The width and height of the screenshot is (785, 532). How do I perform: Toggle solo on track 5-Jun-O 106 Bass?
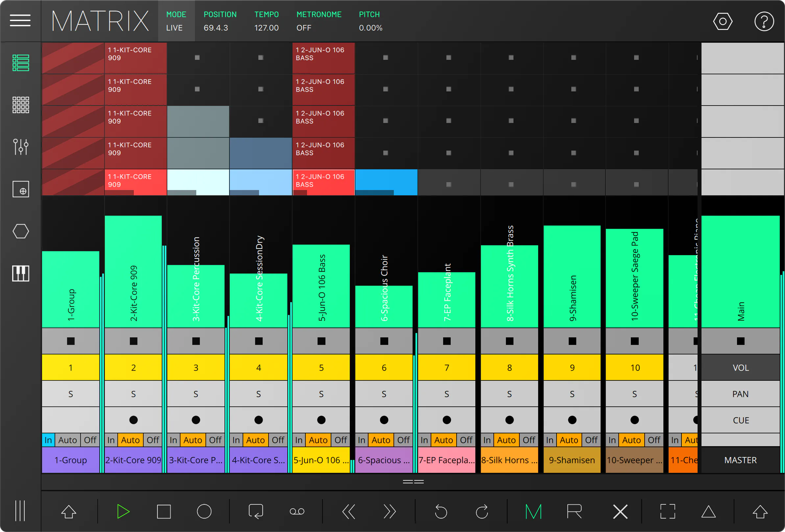pos(321,394)
